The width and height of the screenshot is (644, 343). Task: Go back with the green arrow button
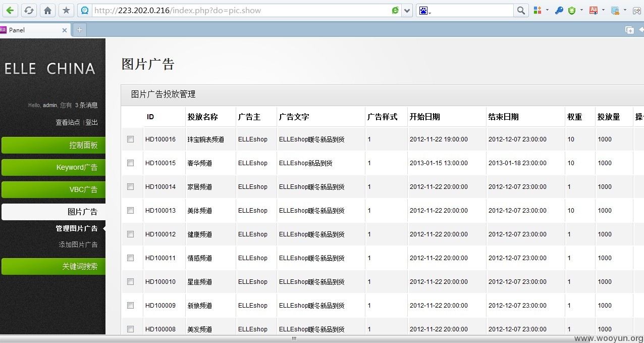point(10,10)
